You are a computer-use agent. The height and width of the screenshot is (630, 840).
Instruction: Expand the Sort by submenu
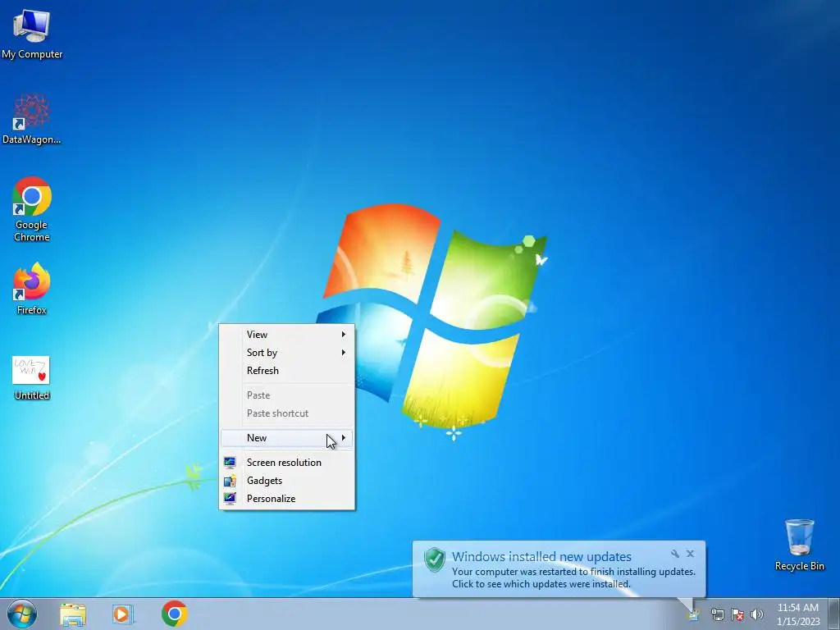click(x=286, y=353)
